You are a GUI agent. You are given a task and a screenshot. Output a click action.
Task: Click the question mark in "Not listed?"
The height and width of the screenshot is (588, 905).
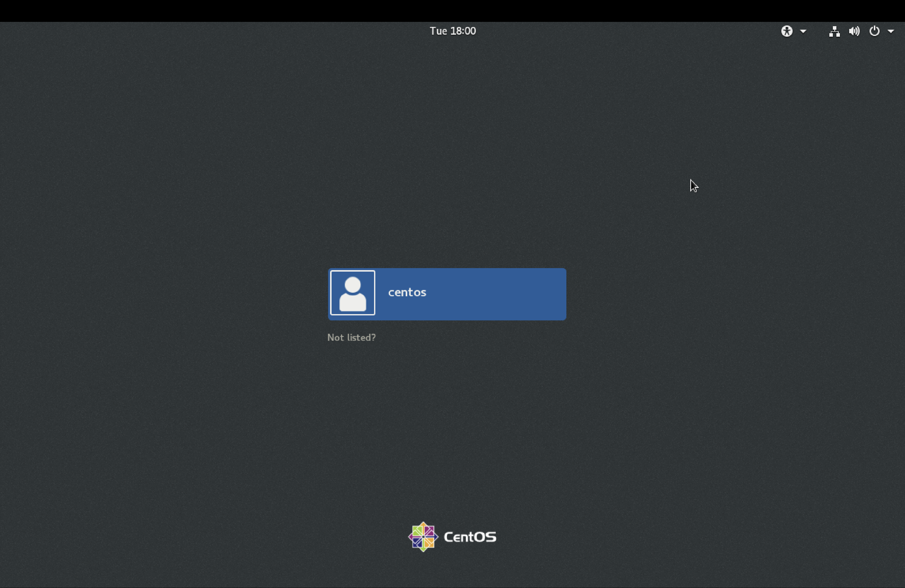373,337
